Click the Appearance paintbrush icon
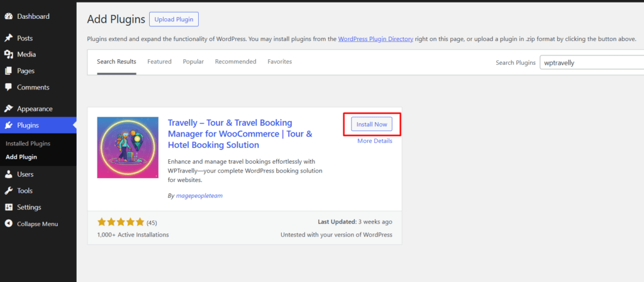This screenshot has height=282, width=644. pyautogui.click(x=8, y=109)
